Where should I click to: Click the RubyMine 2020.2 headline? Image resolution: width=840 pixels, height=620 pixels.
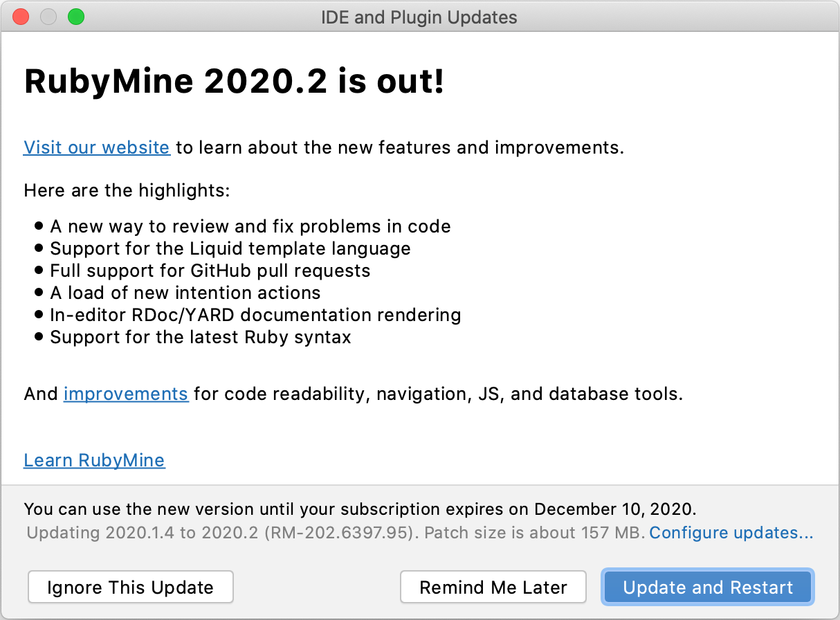point(236,81)
